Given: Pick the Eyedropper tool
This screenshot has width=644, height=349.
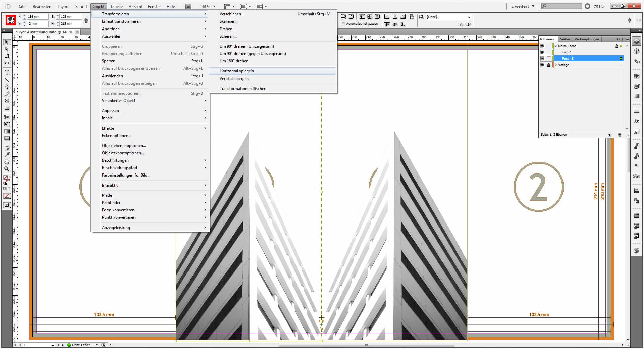Looking at the screenshot, I should click(x=7, y=155).
